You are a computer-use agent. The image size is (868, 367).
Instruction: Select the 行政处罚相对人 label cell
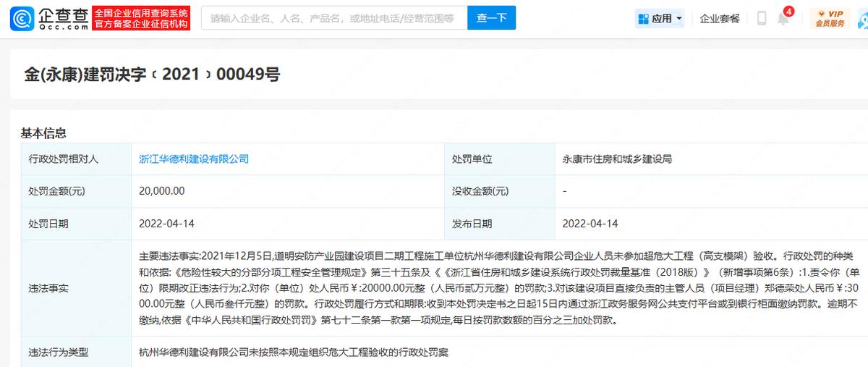point(76,159)
